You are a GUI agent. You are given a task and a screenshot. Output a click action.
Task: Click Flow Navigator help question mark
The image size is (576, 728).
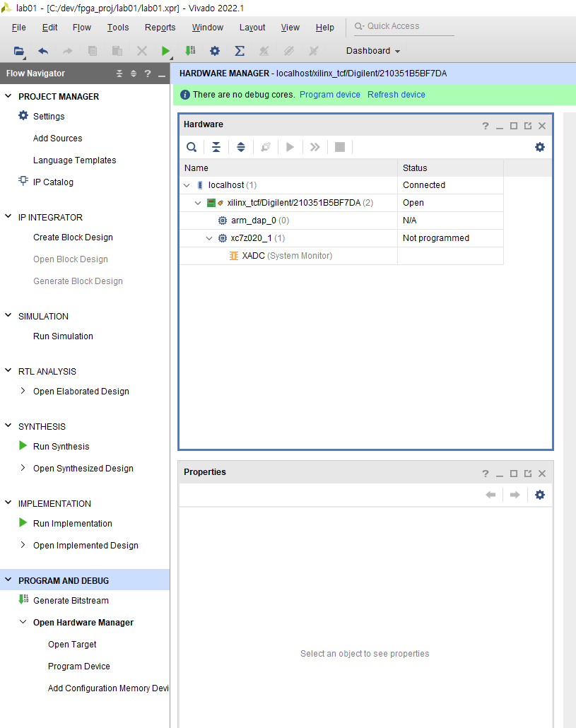click(147, 74)
